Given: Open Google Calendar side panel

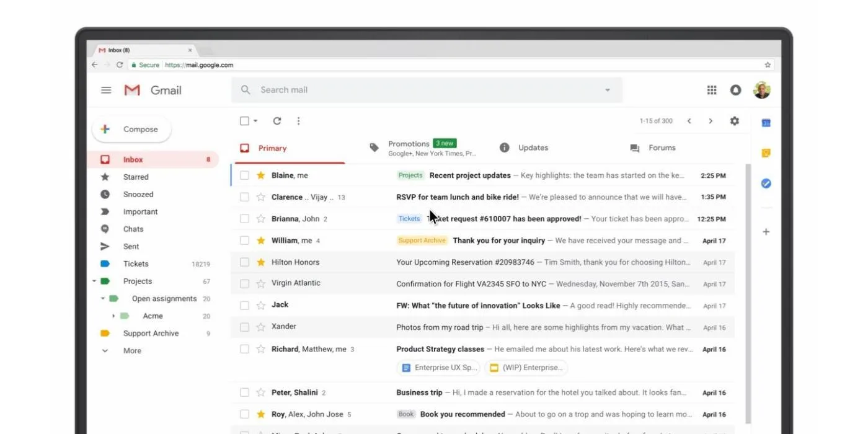Looking at the screenshot, I should tap(766, 123).
